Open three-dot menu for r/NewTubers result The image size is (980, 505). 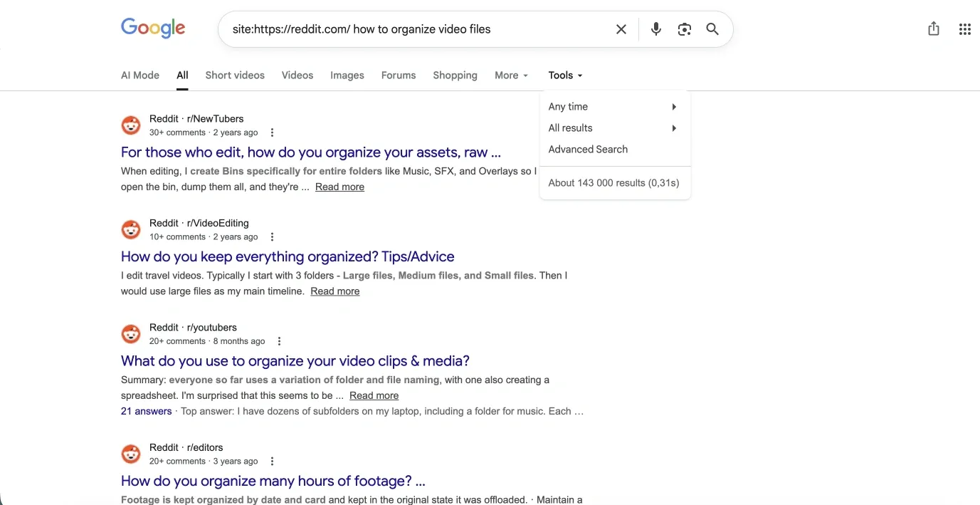pyautogui.click(x=272, y=132)
